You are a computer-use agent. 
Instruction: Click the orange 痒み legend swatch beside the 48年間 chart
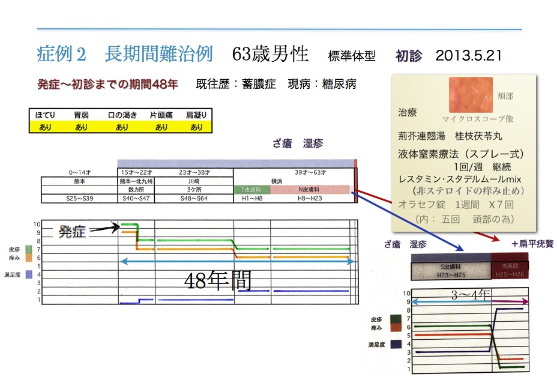[29, 258]
